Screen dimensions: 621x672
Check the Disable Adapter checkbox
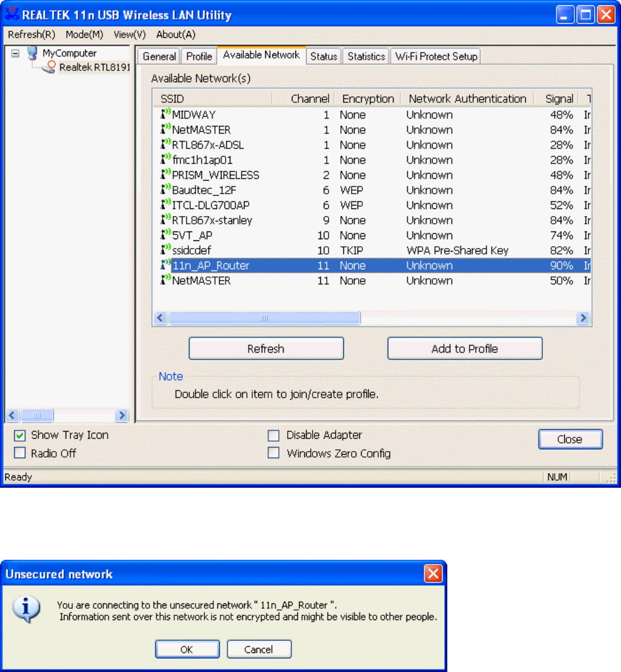coord(273,435)
